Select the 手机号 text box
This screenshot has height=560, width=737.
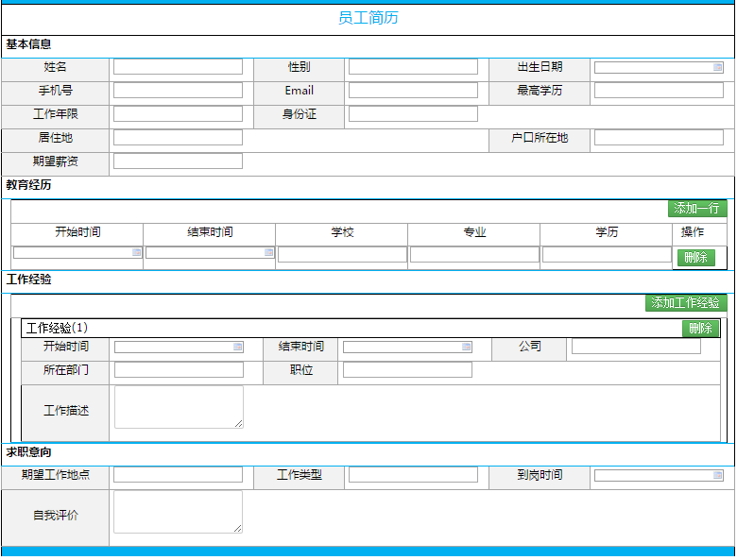coord(178,91)
